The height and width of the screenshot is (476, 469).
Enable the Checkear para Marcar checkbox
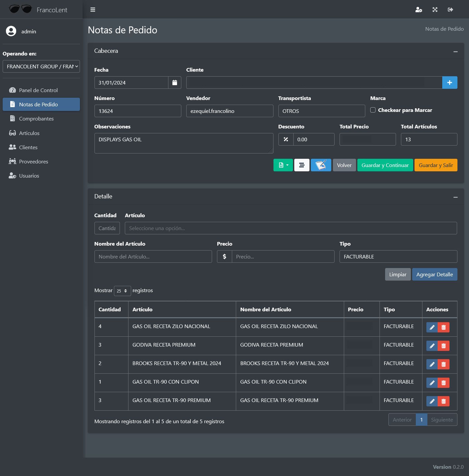pos(373,110)
